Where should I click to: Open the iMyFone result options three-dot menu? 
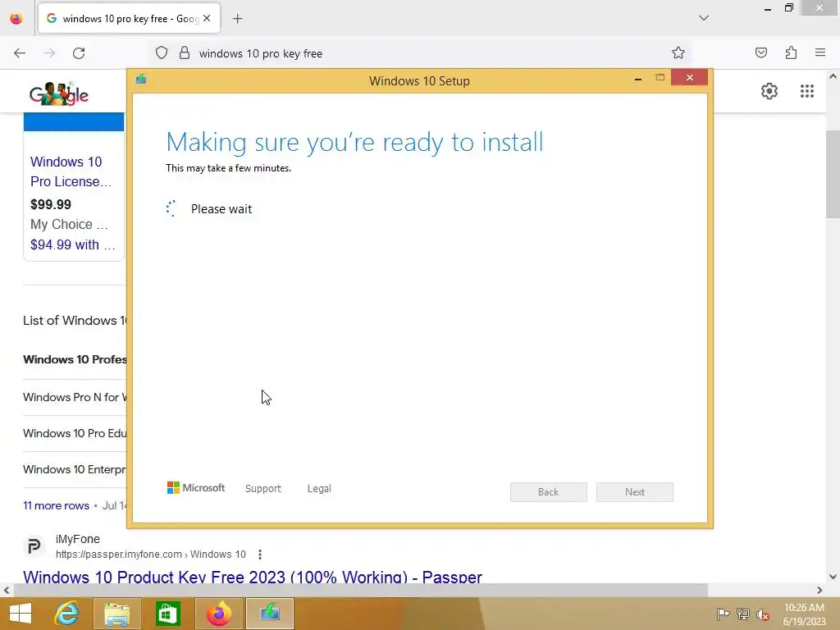260,555
